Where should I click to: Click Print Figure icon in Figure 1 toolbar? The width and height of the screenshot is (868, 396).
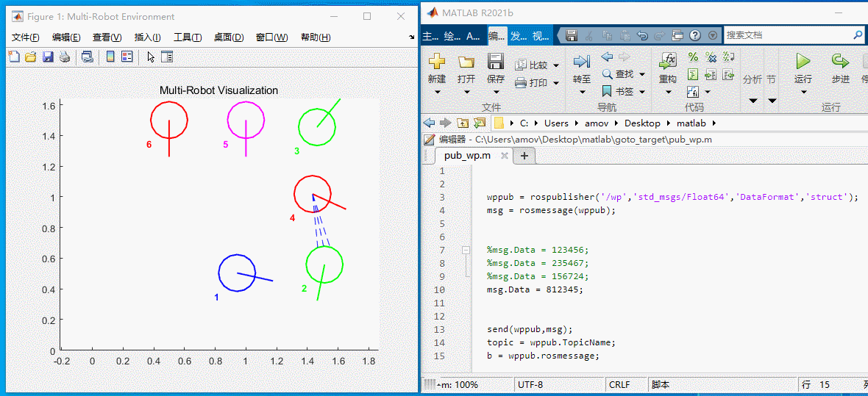click(x=64, y=57)
